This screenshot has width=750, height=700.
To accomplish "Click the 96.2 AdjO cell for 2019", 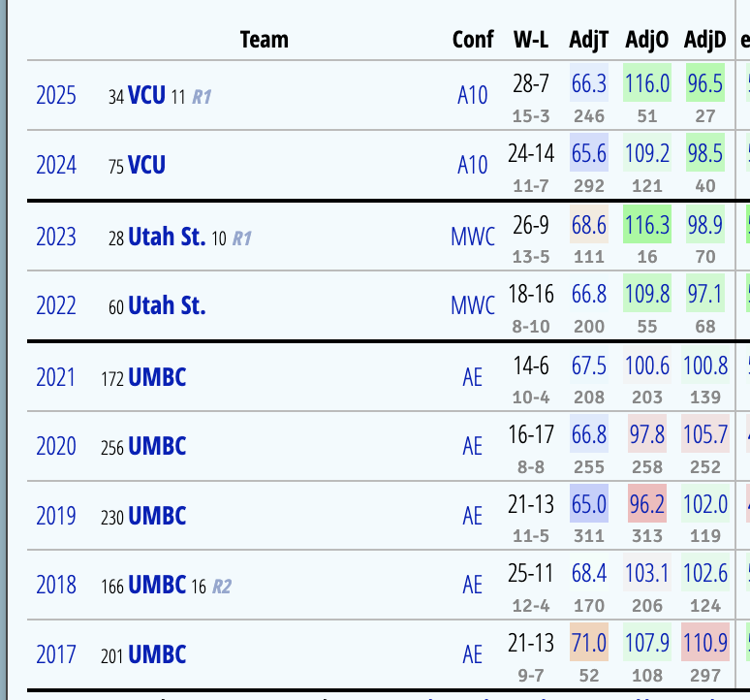I will point(647,505).
